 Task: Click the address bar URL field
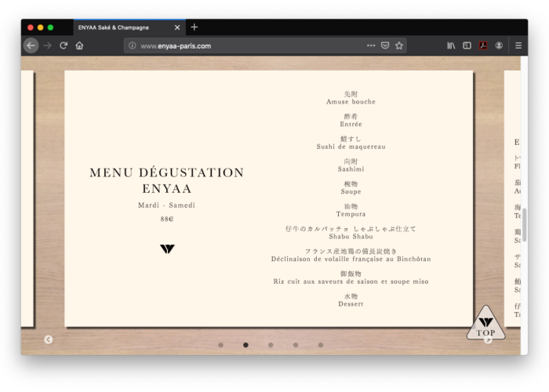243,45
